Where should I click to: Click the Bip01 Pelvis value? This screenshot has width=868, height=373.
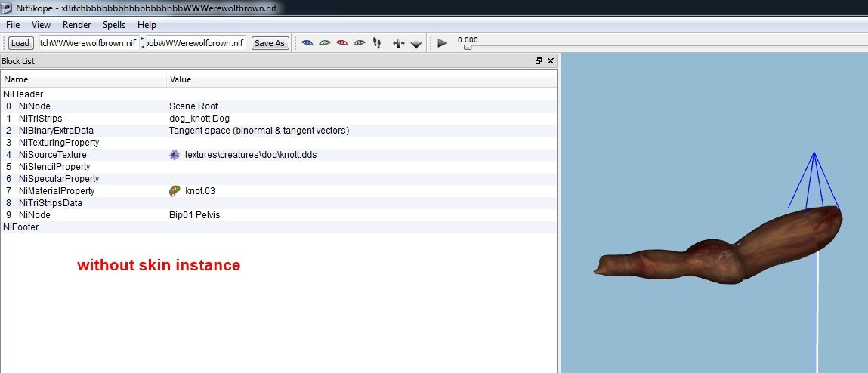pyautogui.click(x=194, y=214)
